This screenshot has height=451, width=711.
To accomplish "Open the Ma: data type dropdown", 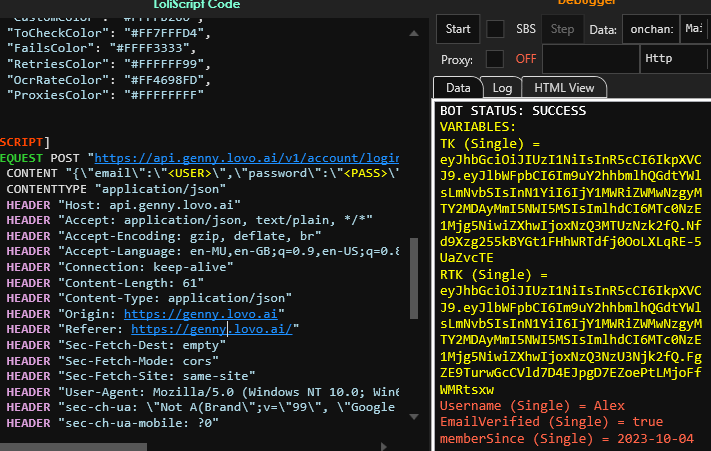I will click(x=696, y=29).
